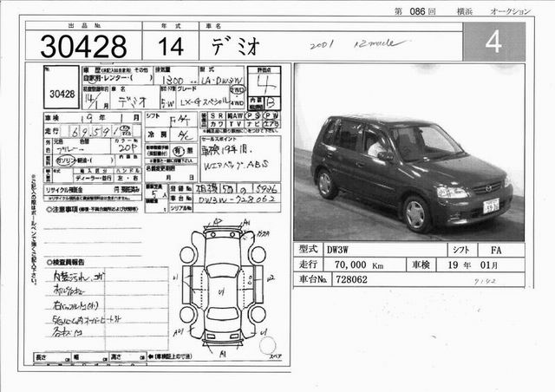Image resolution: width=555 pixels, height=392 pixels.
Task: Click the リサイクル預託金 field
Action: pyautogui.click(x=93, y=190)
